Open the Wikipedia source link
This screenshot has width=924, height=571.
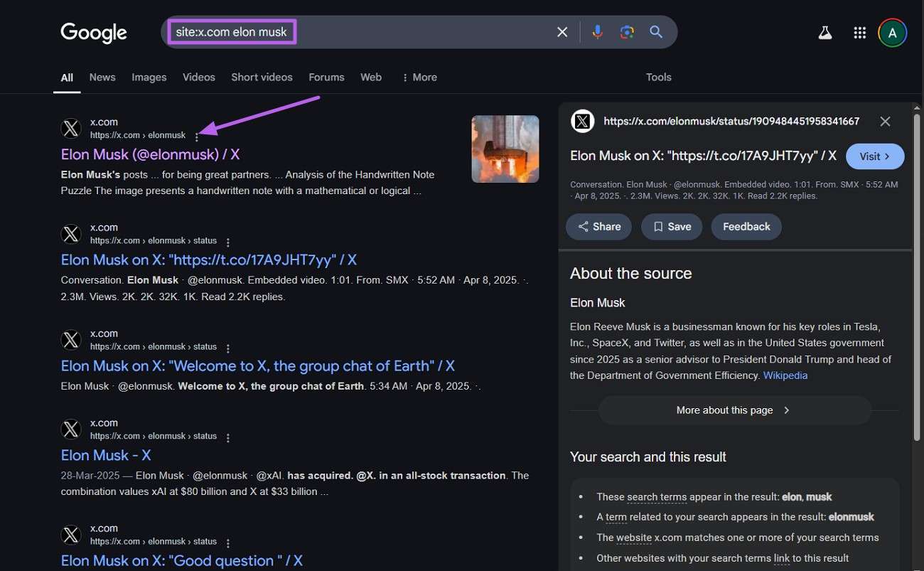(785, 375)
